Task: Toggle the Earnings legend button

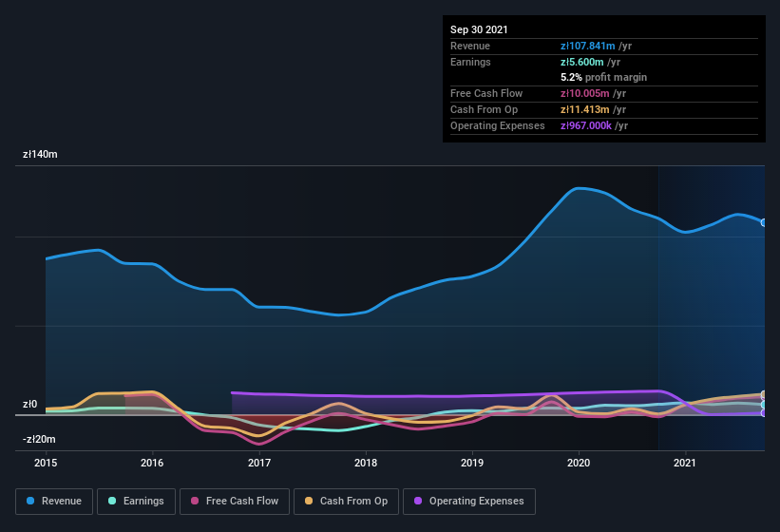Action: pos(136,502)
